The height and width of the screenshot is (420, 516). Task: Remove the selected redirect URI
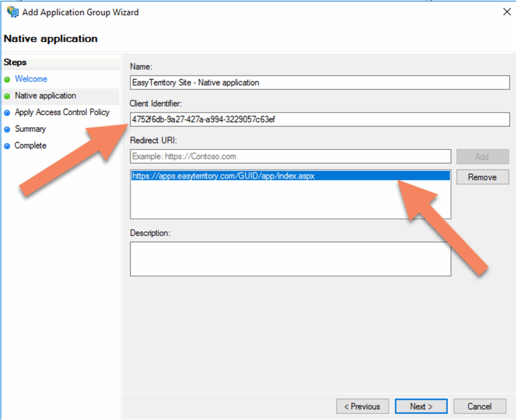click(482, 177)
